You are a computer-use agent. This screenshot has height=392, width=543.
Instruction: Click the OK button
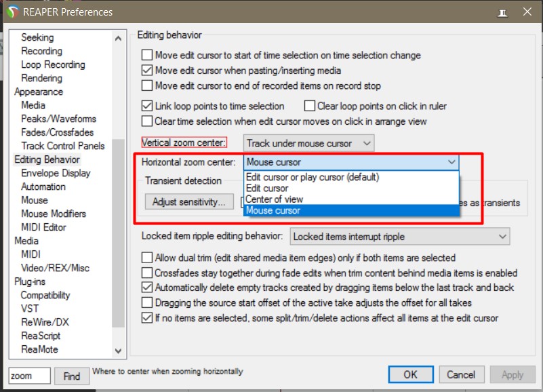(411, 374)
